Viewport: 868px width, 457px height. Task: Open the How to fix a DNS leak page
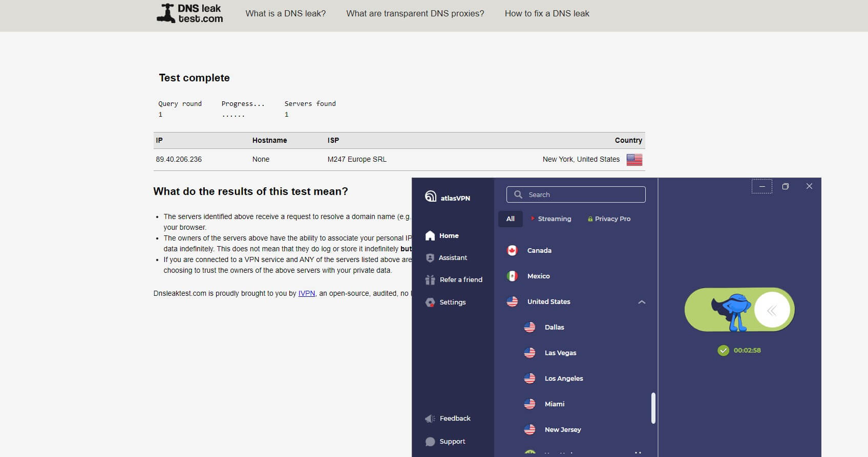pos(547,13)
